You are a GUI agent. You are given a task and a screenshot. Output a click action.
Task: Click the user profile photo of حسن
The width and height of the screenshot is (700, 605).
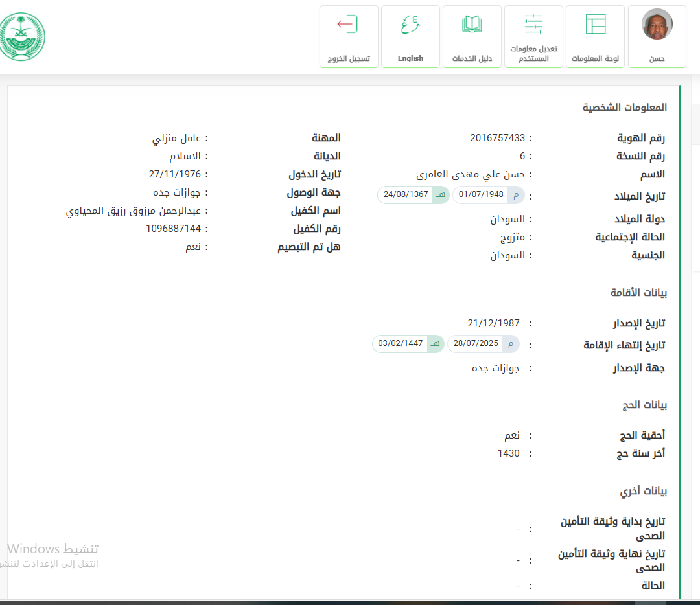point(657,25)
